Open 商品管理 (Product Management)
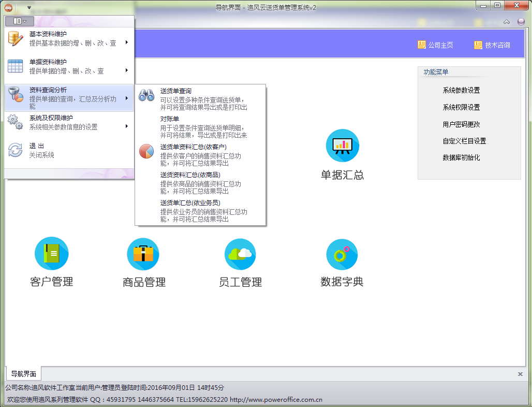 point(143,260)
